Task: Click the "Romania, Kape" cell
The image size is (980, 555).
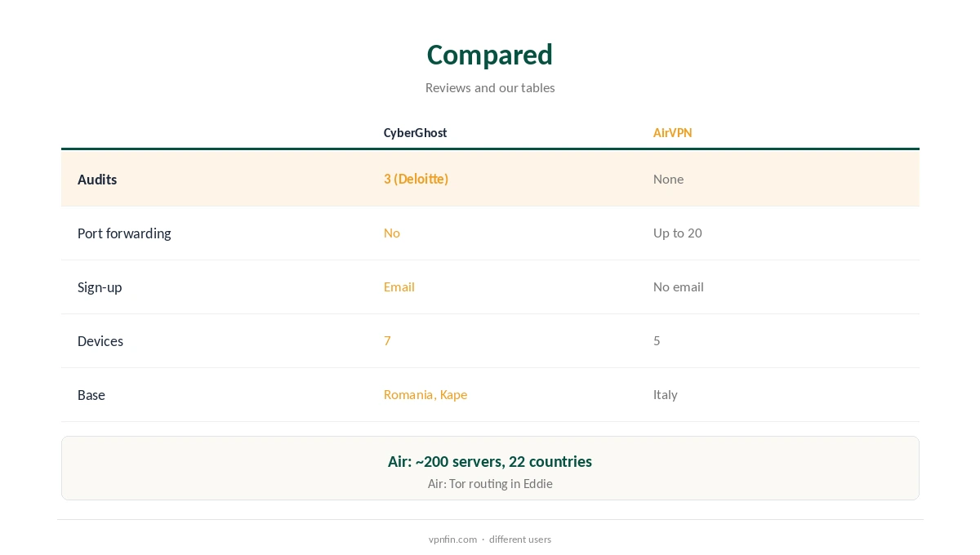Action: (x=425, y=394)
